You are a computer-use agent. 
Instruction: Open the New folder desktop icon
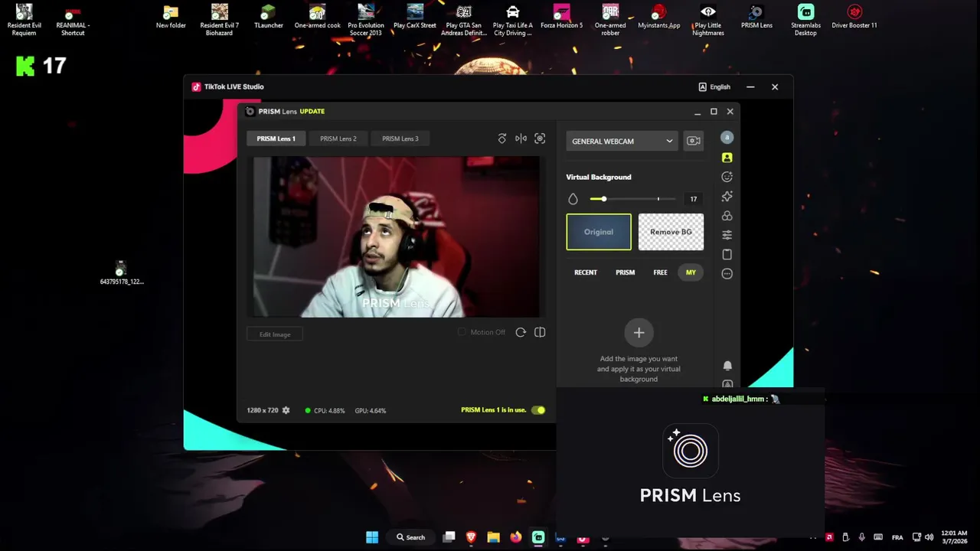coord(171,17)
